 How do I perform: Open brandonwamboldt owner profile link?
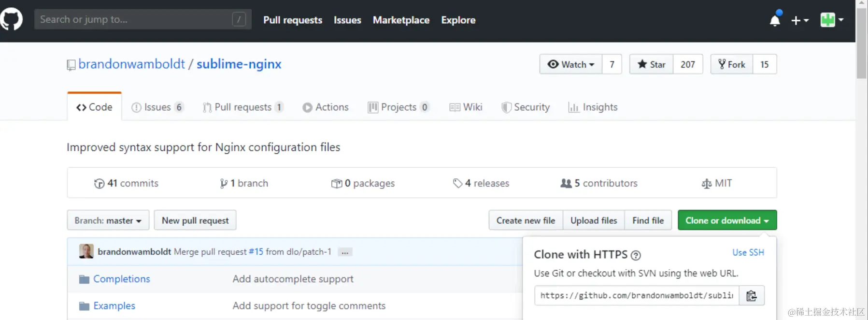coord(131,64)
